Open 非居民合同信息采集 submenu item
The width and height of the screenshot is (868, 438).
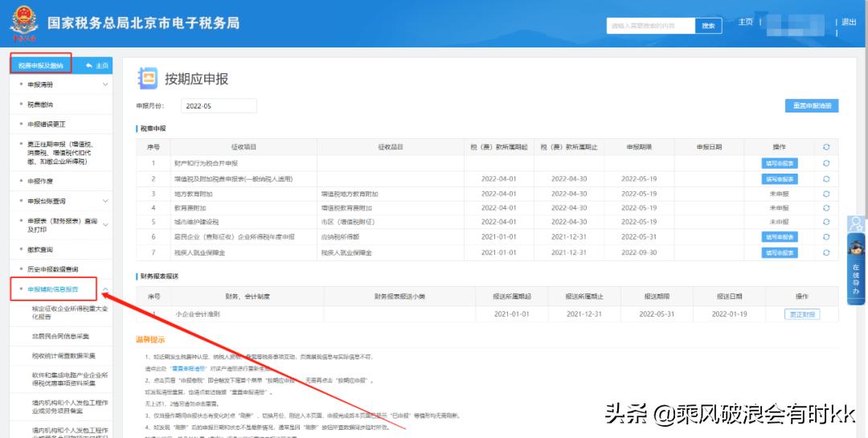click(x=60, y=336)
